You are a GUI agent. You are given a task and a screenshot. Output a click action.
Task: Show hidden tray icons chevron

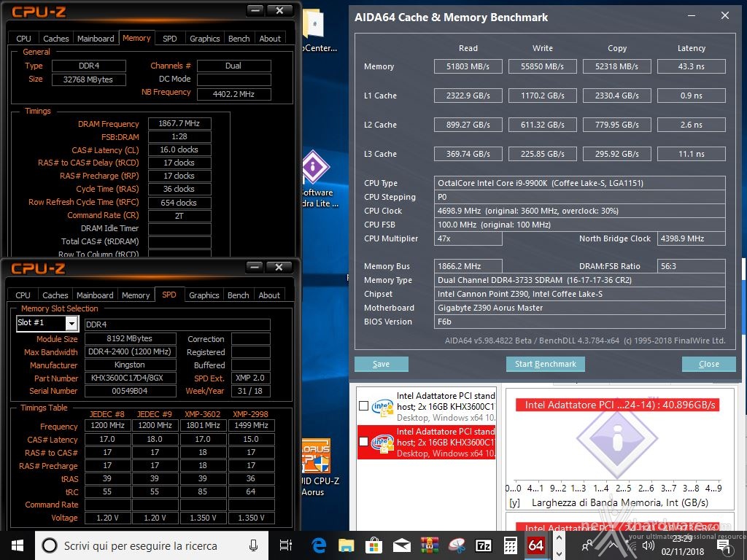613,545
